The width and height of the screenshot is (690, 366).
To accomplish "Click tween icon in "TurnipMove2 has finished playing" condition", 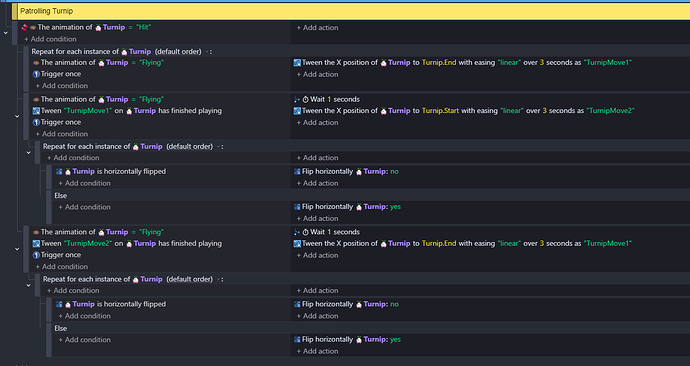I will (37, 244).
